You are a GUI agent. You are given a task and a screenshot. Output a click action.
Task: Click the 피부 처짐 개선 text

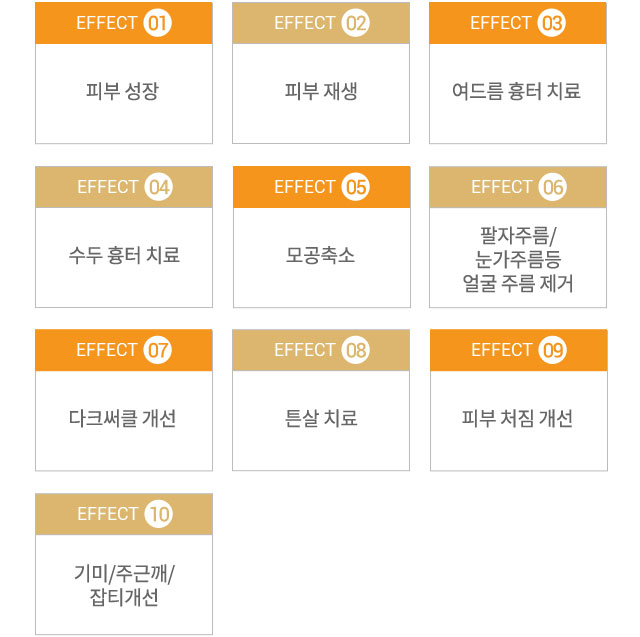coord(518,418)
